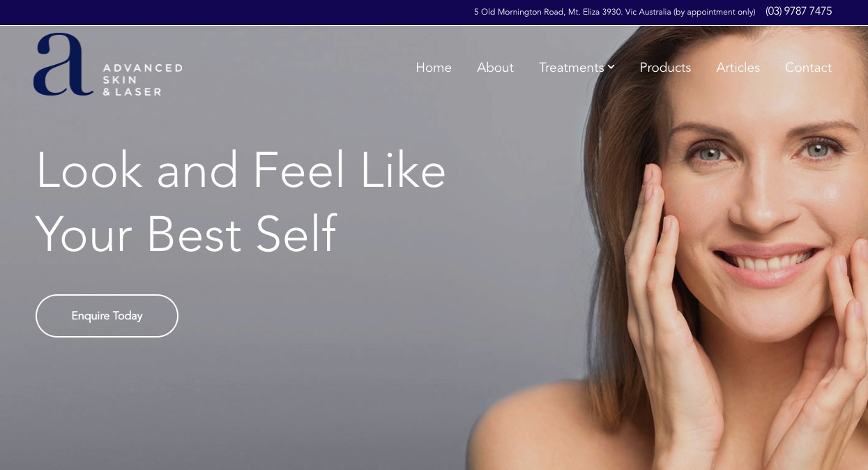The height and width of the screenshot is (470, 868).
Task: Open the Articles page link
Action: 738,68
